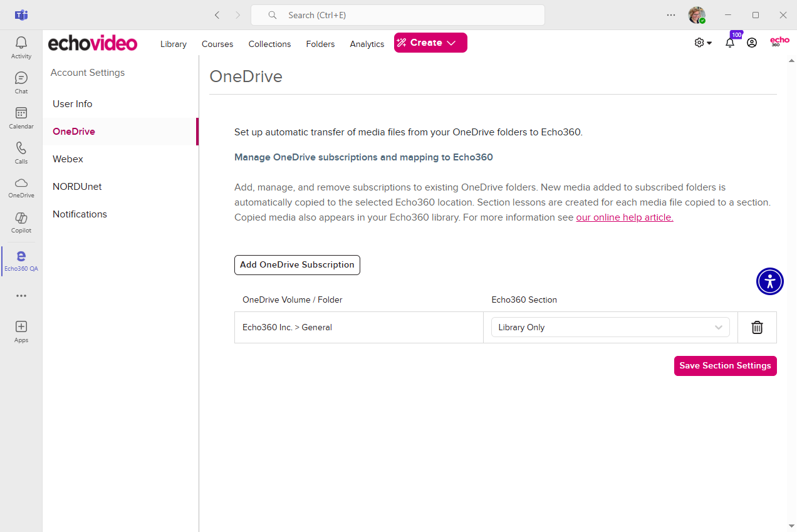Open the Library Only section dropdown
797x532 pixels.
click(x=610, y=327)
